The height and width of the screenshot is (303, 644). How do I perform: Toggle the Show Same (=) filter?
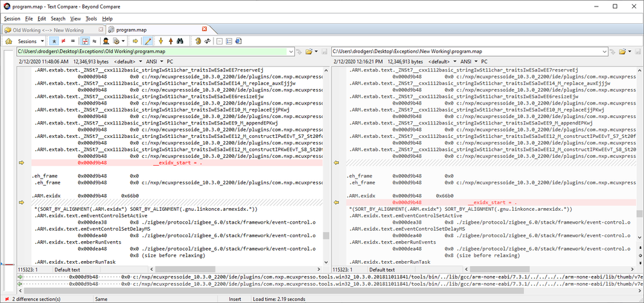pos(73,41)
